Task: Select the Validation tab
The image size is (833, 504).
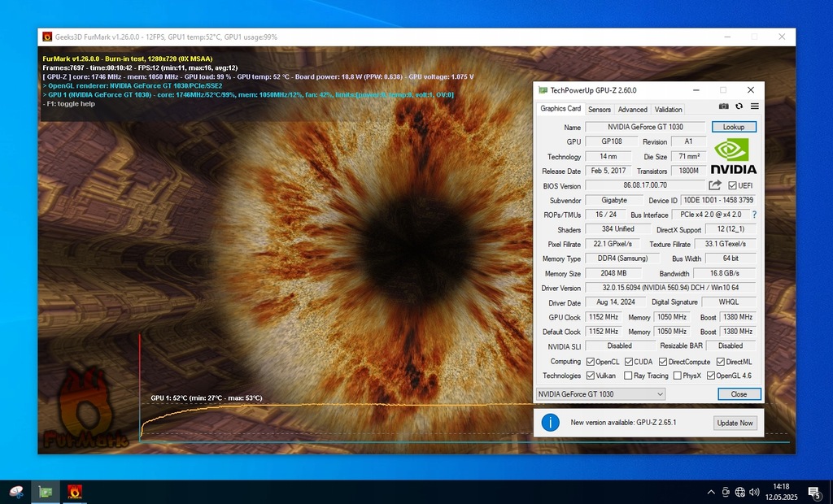Action: pyautogui.click(x=669, y=110)
